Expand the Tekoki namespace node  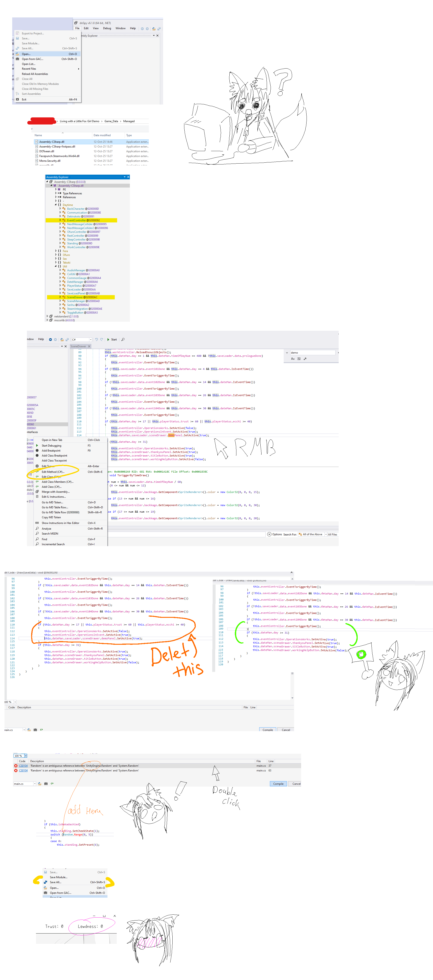click(x=56, y=262)
